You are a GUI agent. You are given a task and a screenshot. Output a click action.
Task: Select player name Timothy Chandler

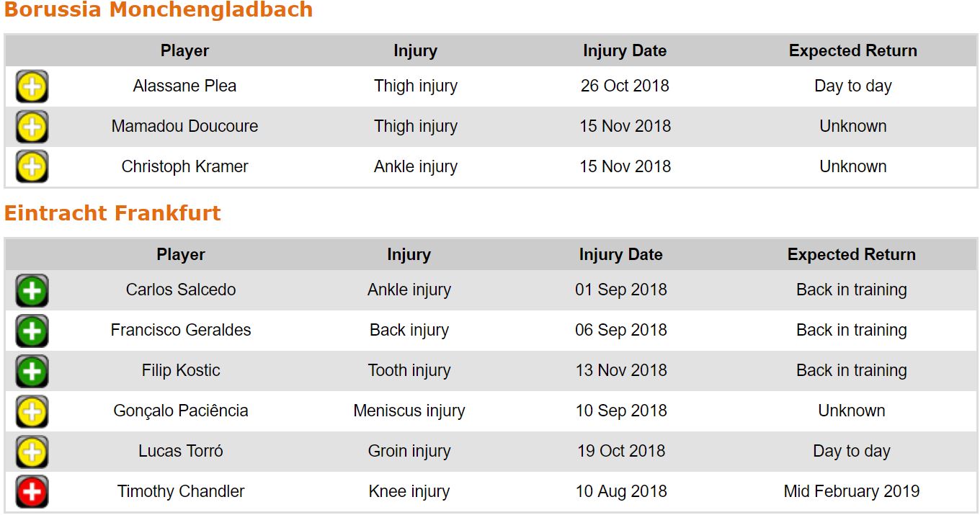click(181, 492)
